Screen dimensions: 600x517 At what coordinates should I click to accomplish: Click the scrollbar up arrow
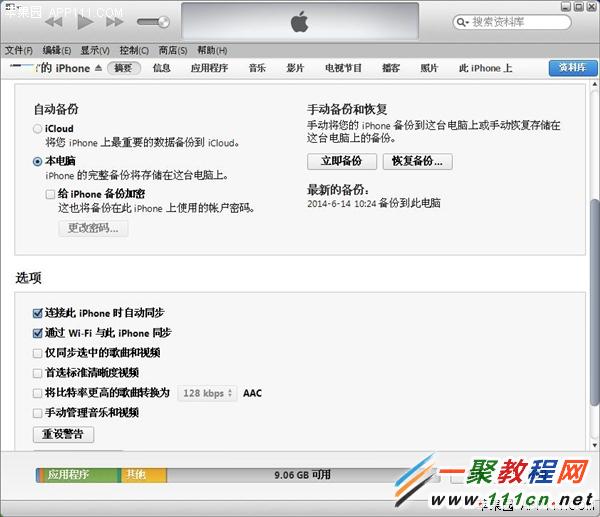coord(594,84)
